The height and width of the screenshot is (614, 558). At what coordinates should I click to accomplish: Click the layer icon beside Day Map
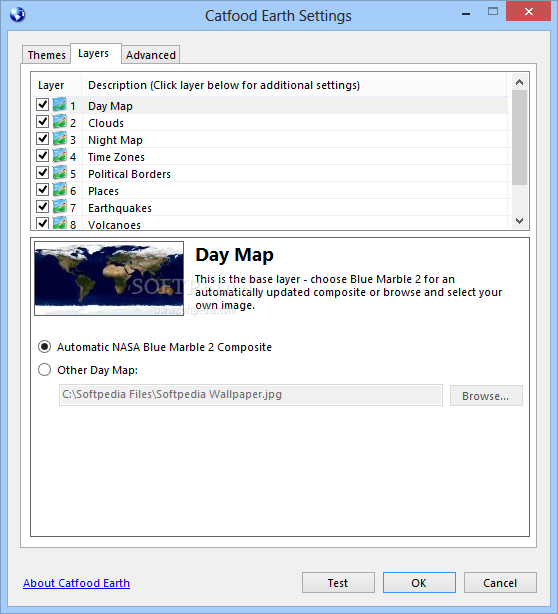coord(59,105)
